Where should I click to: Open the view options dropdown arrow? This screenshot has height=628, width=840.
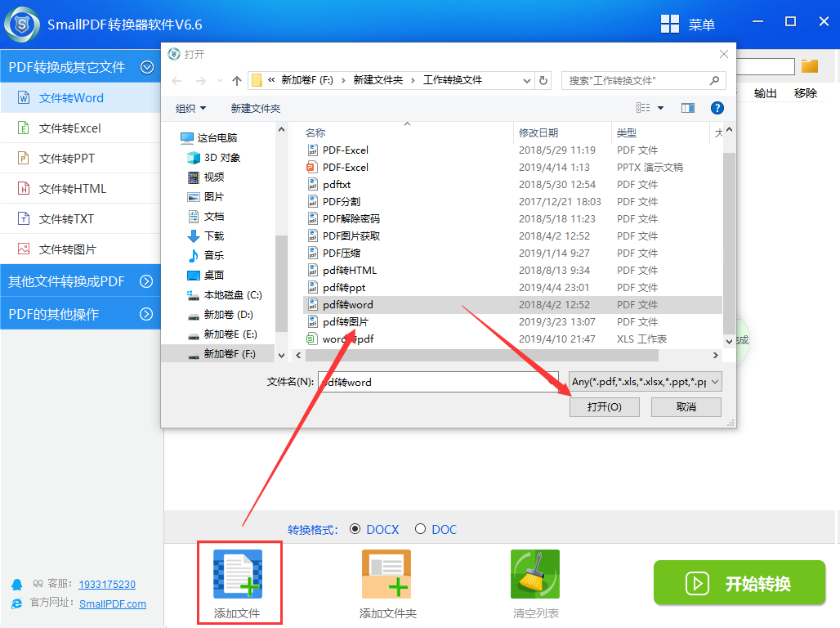tap(660, 108)
